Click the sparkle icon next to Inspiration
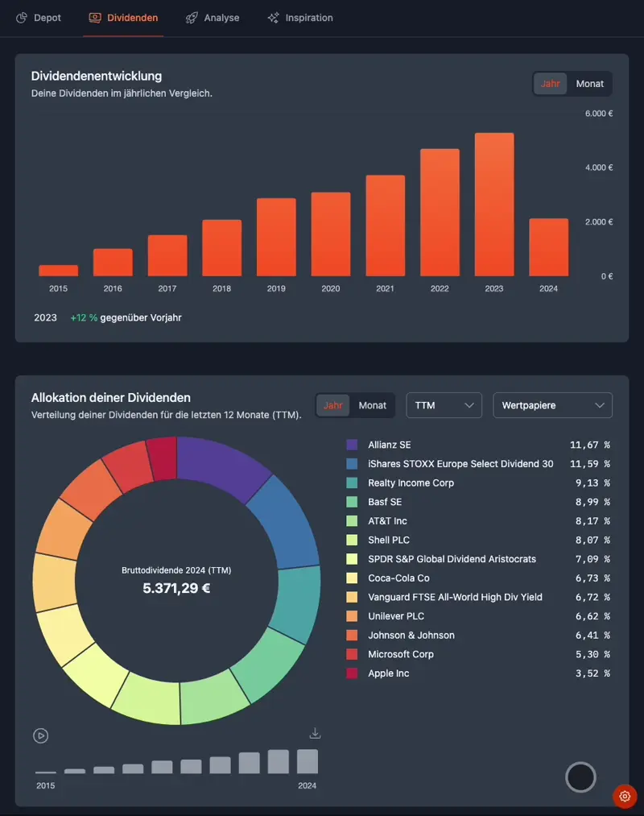Image resolution: width=644 pixels, height=816 pixels. 274,18
